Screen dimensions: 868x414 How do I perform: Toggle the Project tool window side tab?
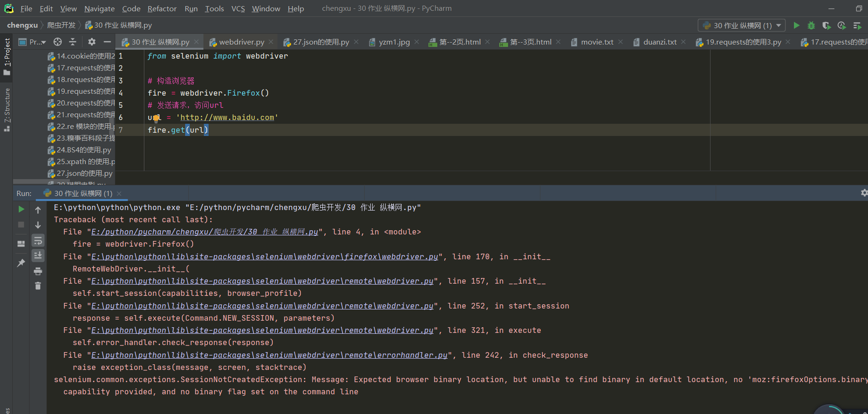click(x=7, y=56)
